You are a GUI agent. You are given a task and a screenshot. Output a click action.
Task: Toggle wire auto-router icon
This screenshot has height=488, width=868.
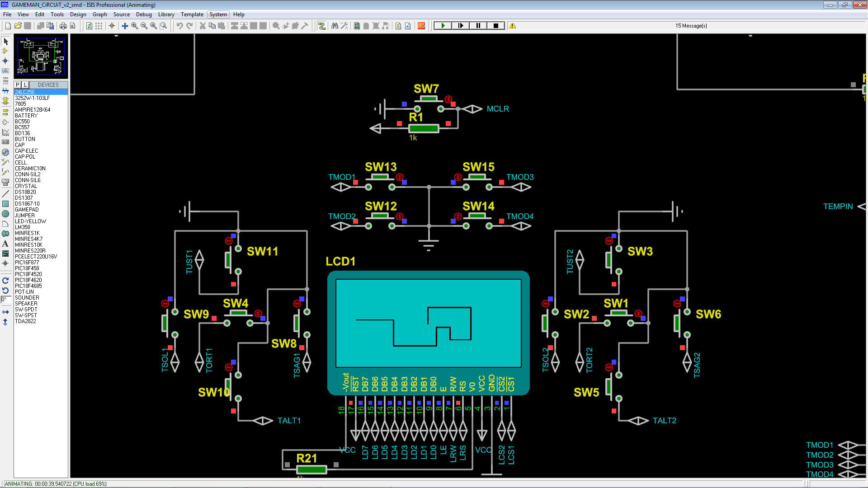coord(321,26)
